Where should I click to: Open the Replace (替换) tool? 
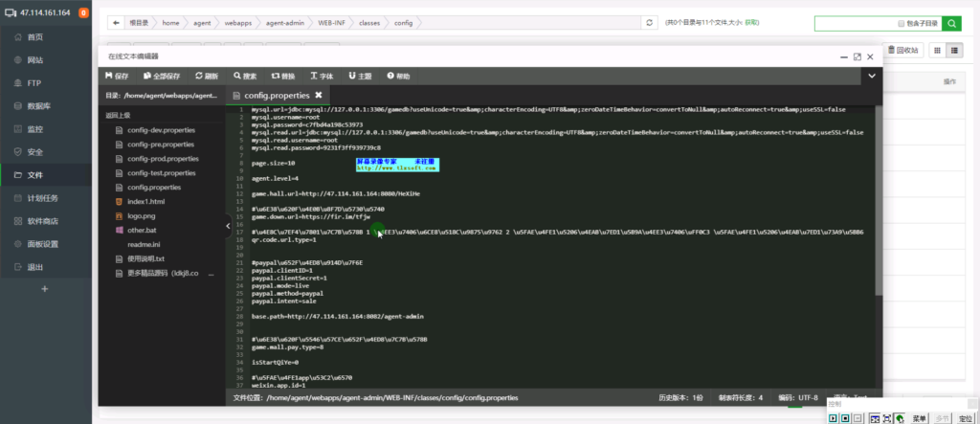click(x=283, y=76)
